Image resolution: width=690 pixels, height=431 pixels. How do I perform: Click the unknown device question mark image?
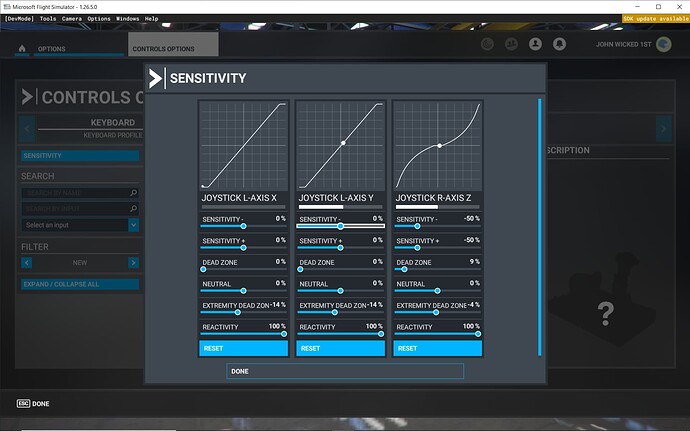pos(604,316)
